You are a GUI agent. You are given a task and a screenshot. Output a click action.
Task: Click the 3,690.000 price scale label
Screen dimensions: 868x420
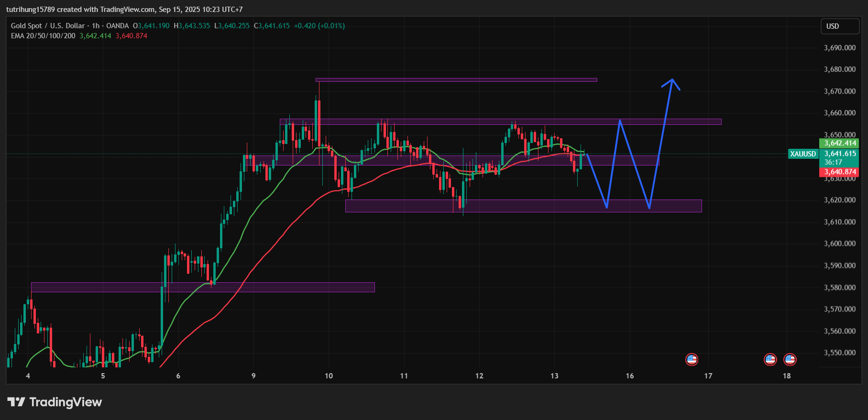pos(840,48)
